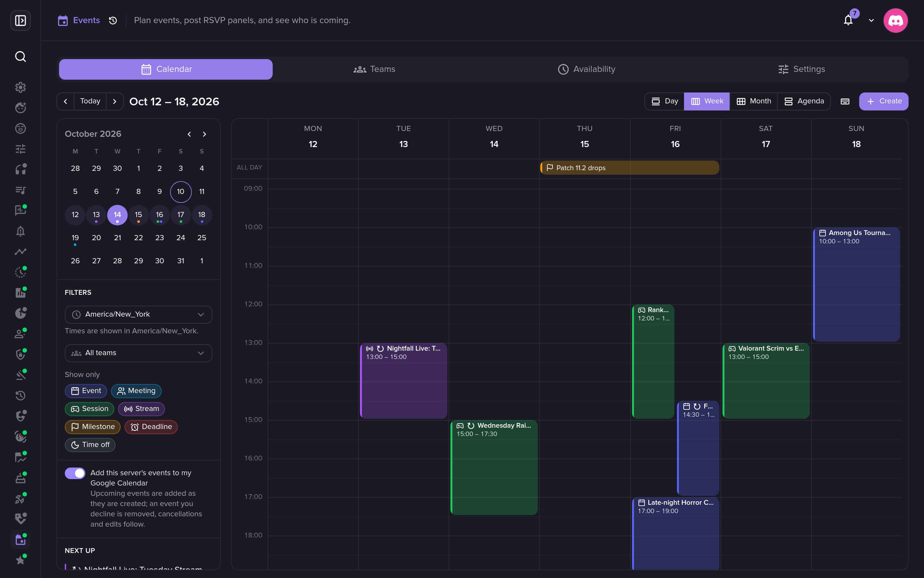Open the analytics trend line sidebar icon
The width and height of the screenshot is (924, 578).
point(20,251)
